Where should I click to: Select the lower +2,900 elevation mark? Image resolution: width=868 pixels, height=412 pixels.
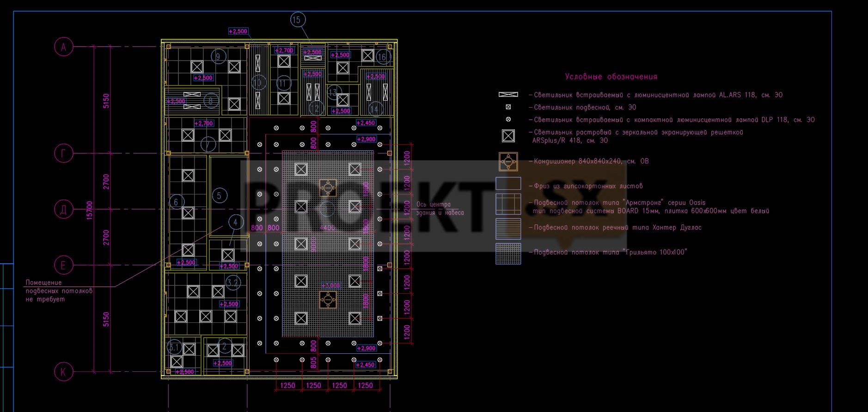click(366, 348)
